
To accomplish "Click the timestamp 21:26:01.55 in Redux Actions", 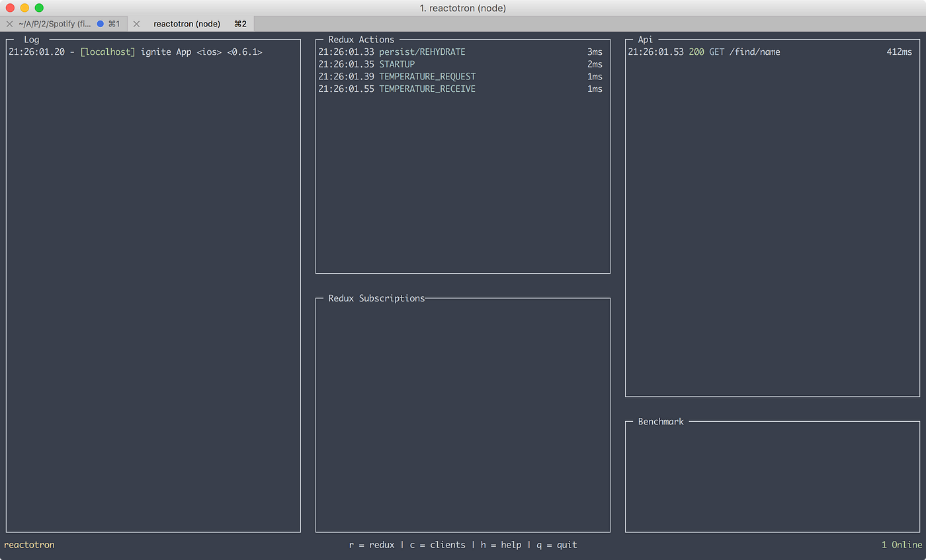I will click(346, 89).
